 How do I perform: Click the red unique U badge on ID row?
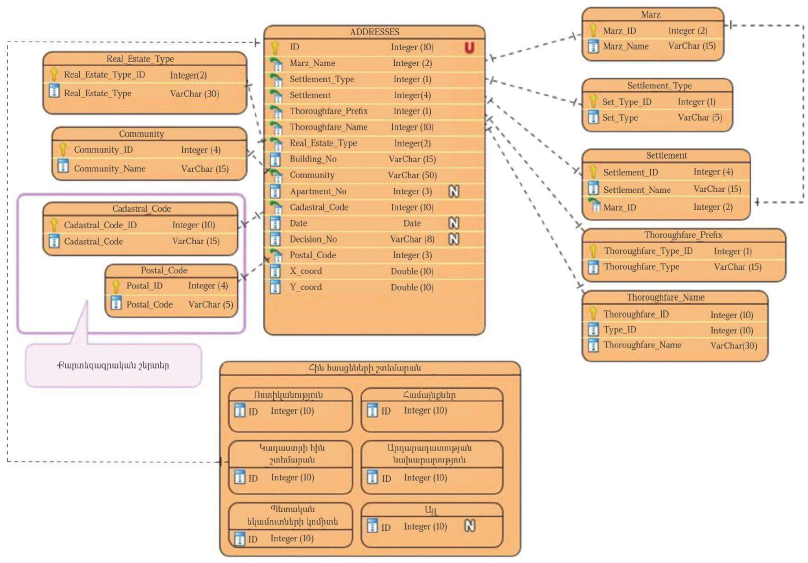pyautogui.click(x=469, y=47)
